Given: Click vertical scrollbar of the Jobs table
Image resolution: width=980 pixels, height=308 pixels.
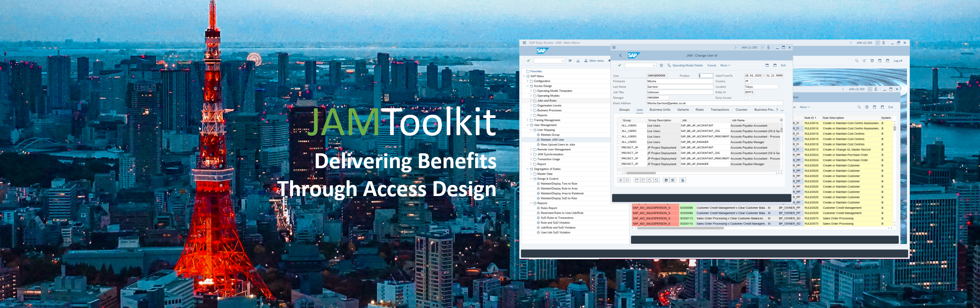Looking at the screenshot, I should click(781, 130).
